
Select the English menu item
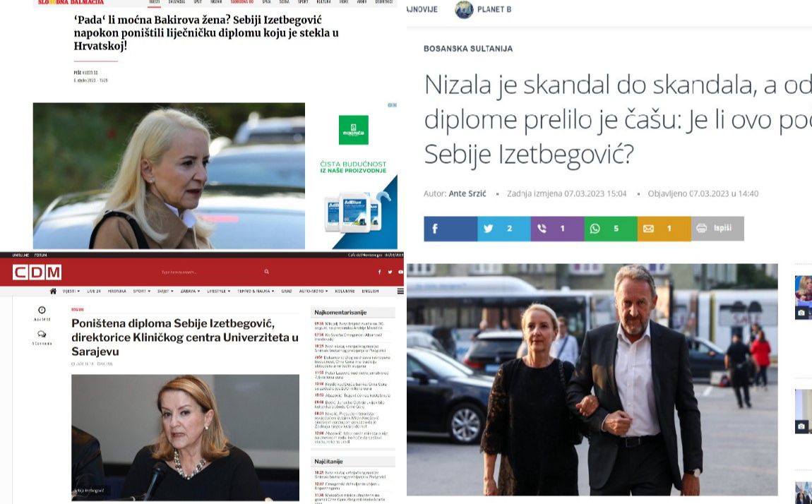tap(370, 292)
